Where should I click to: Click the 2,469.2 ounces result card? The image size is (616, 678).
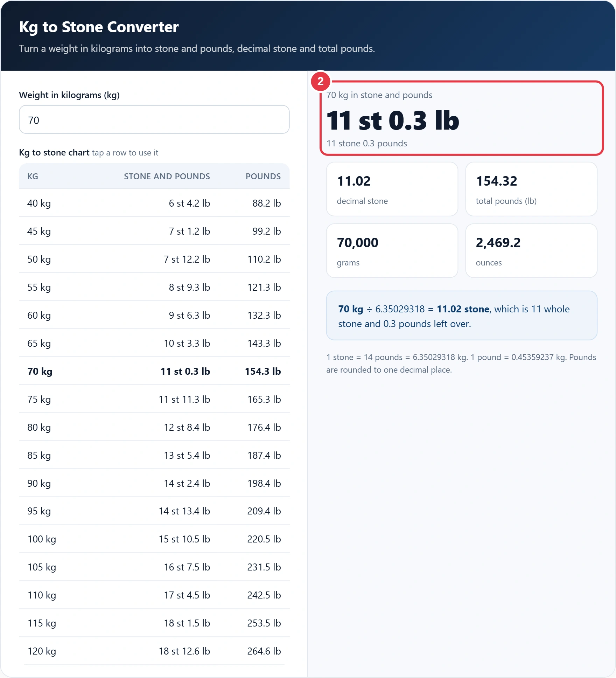531,251
